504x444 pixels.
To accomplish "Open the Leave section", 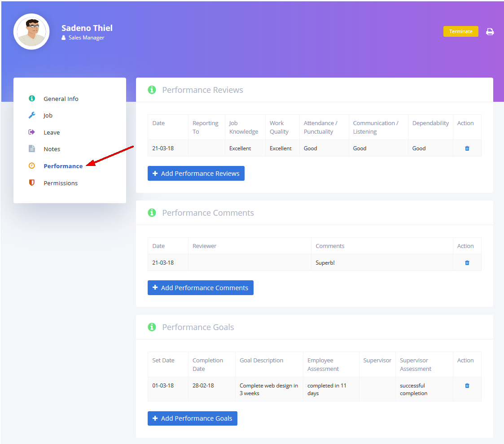I will tap(52, 132).
